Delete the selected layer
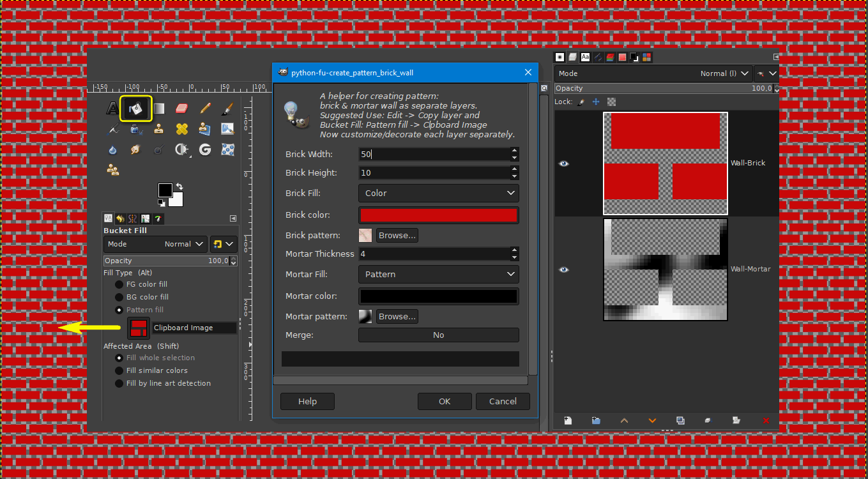Image resolution: width=868 pixels, height=479 pixels. (766, 420)
